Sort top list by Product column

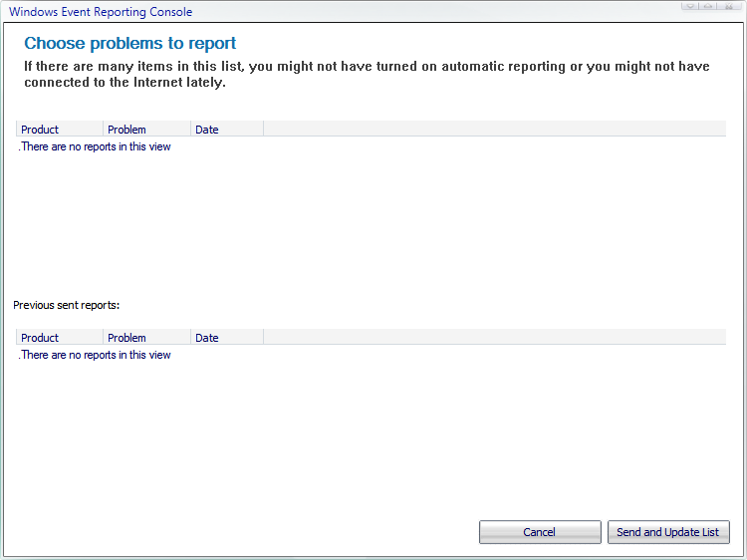[x=60, y=130]
